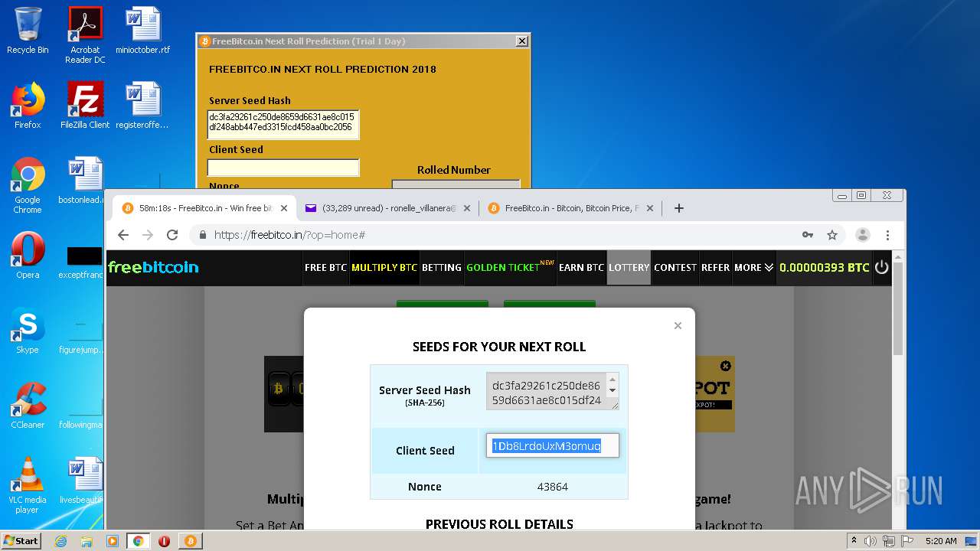The height and width of the screenshot is (551, 980).
Task: Switch to FreeBitco.in Bitcoin Price tab
Action: [571, 208]
